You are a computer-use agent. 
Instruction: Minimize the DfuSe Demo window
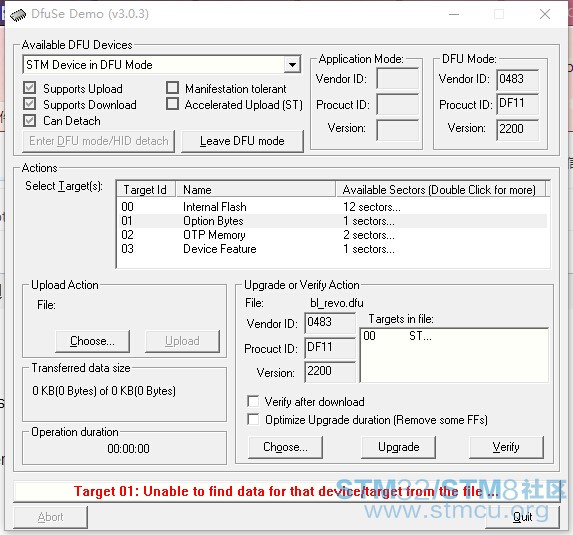[454, 14]
